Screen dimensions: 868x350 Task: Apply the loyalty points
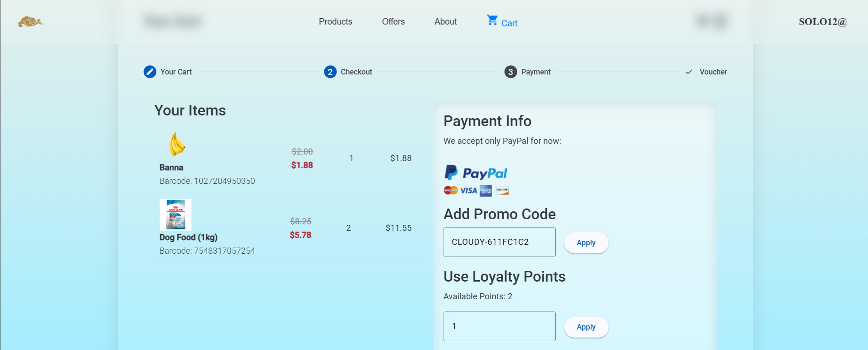click(x=586, y=327)
